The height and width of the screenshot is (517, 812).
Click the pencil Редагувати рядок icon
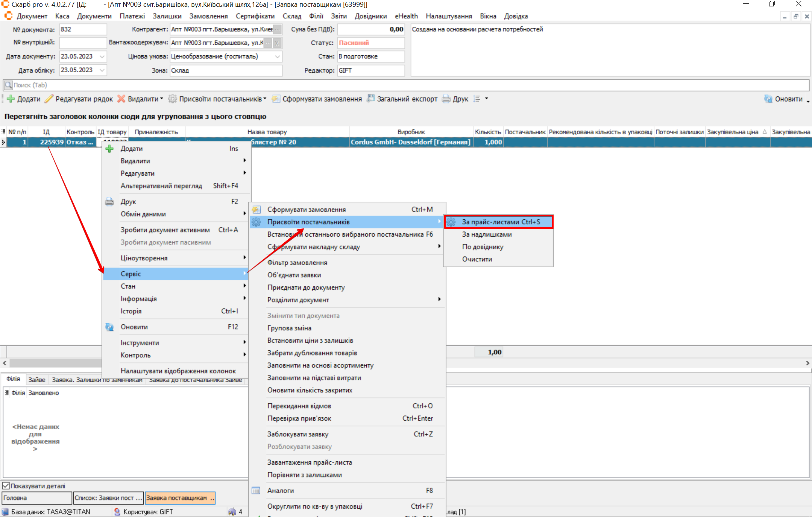pos(49,99)
